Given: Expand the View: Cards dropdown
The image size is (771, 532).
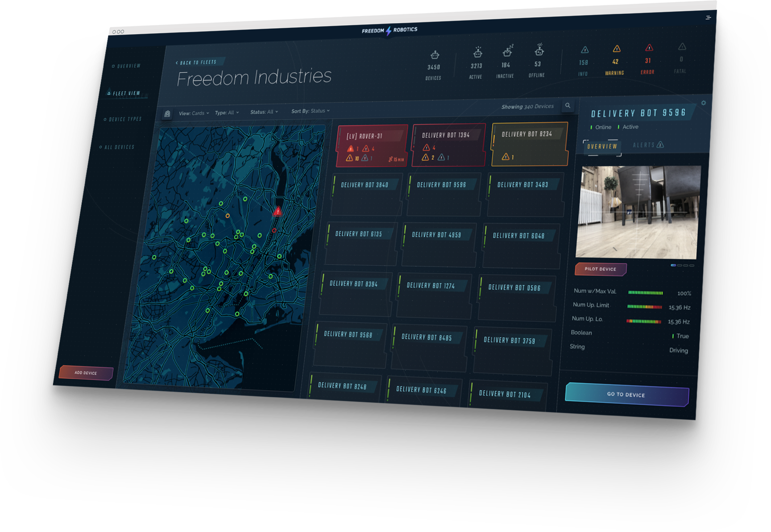Looking at the screenshot, I should pos(194,113).
